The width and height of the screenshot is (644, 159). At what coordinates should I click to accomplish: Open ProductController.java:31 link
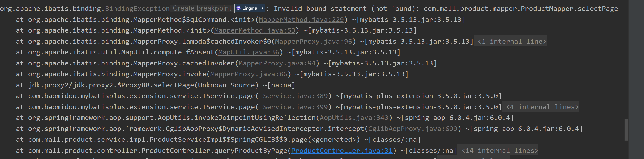[x=342, y=151]
